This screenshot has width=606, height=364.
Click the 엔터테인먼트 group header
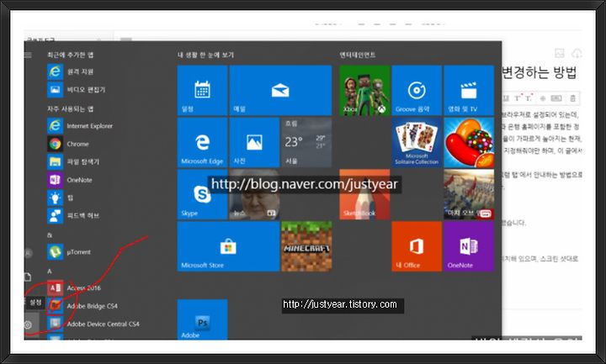click(357, 55)
